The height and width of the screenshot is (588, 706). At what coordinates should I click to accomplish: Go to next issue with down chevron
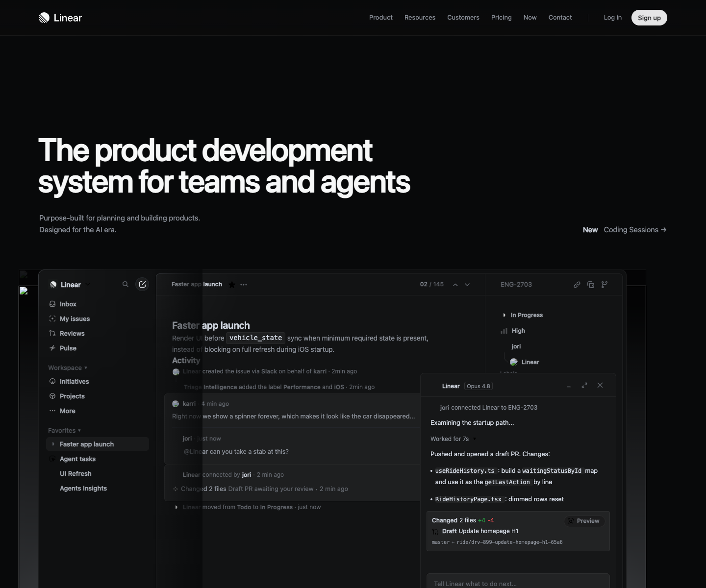click(x=467, y=285)
